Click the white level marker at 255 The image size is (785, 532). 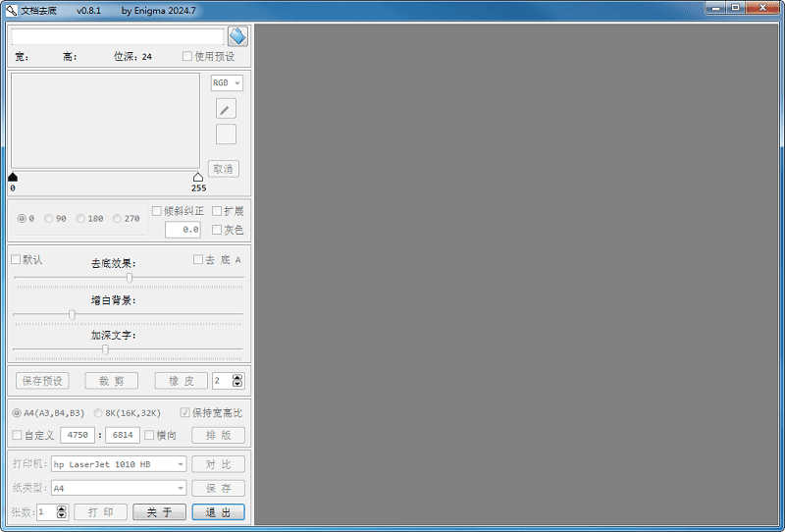coord(198,177)
